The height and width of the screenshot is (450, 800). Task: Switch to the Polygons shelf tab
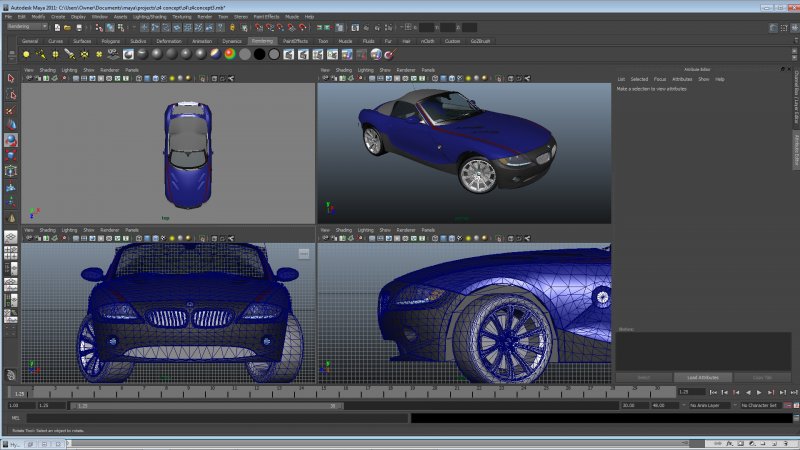(110, 41)
